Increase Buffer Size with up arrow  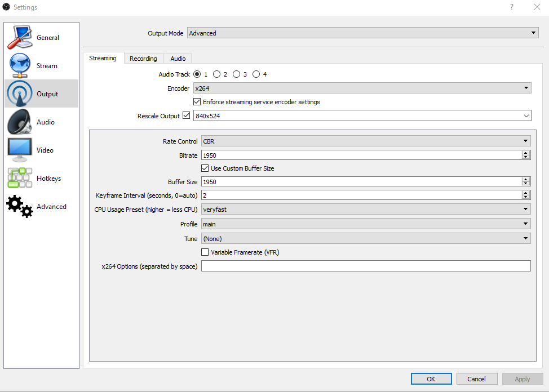[x=525, y=180]
